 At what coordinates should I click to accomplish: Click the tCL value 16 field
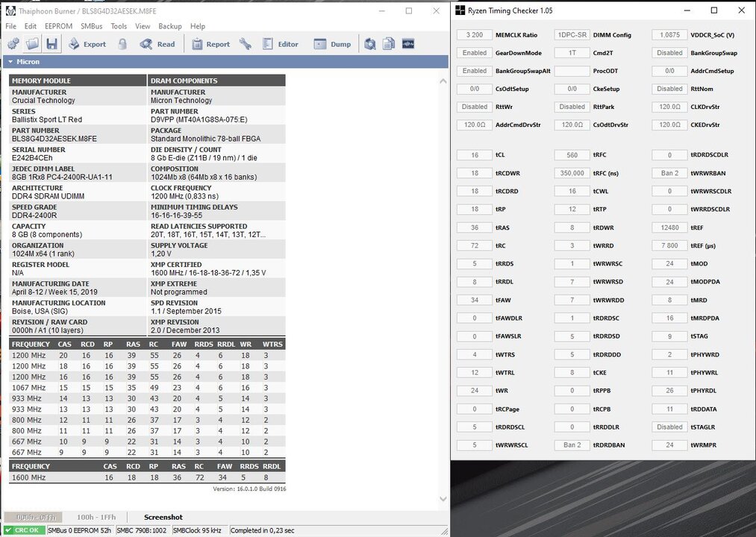475,154
